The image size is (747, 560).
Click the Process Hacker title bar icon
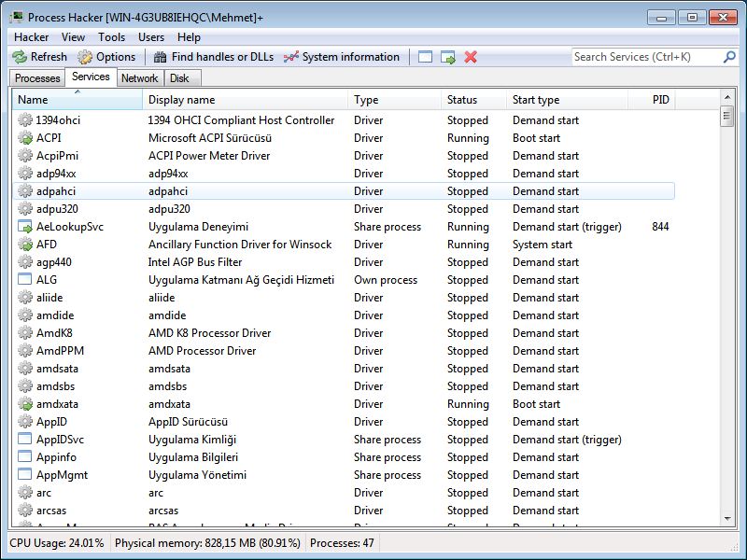pyautogui.click(x=16, y=17)
